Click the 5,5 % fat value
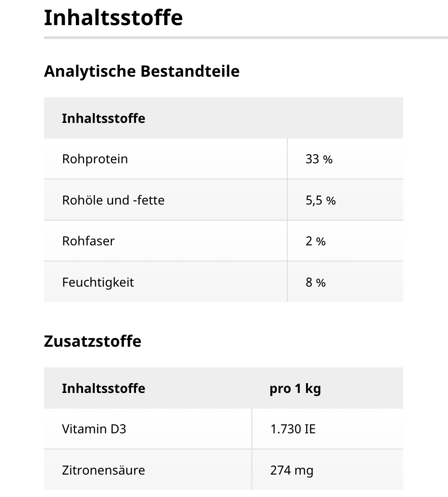The width and height of the screenshot is (448, 497). [x=321, y=201]
